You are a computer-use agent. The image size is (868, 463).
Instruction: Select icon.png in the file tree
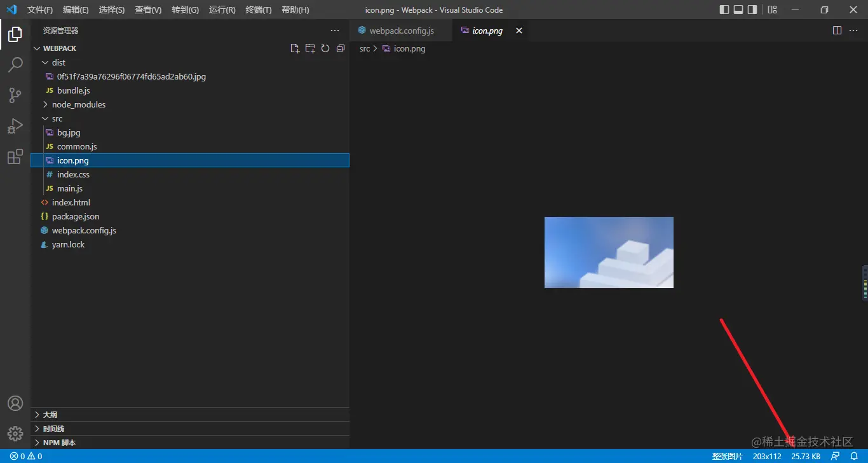coord(190,160)
